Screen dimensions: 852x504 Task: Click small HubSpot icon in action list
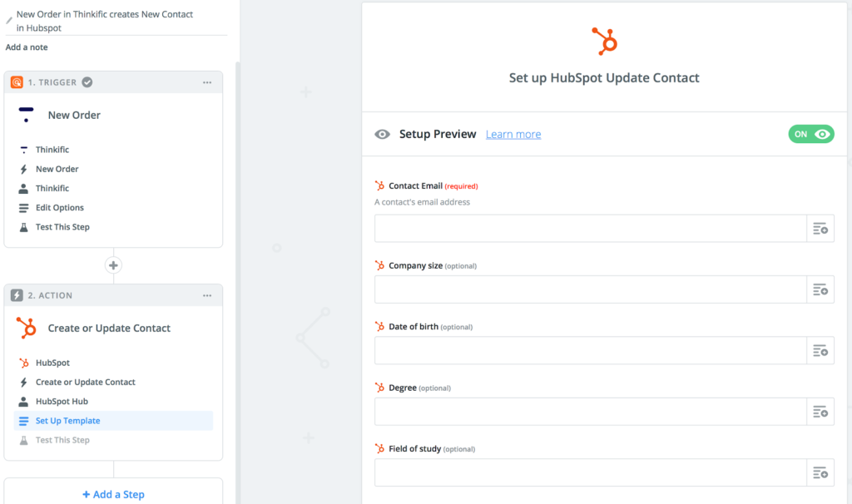click(23, 363)
